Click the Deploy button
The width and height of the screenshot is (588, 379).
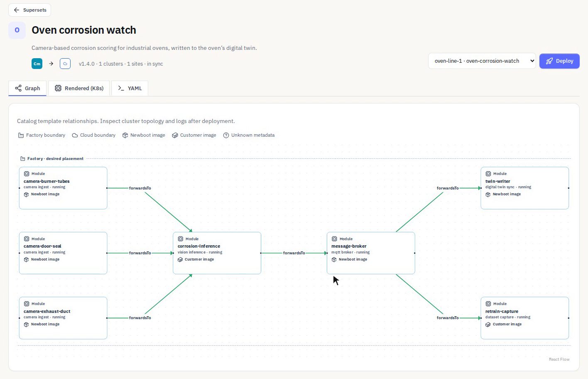[x=559, y=61]
